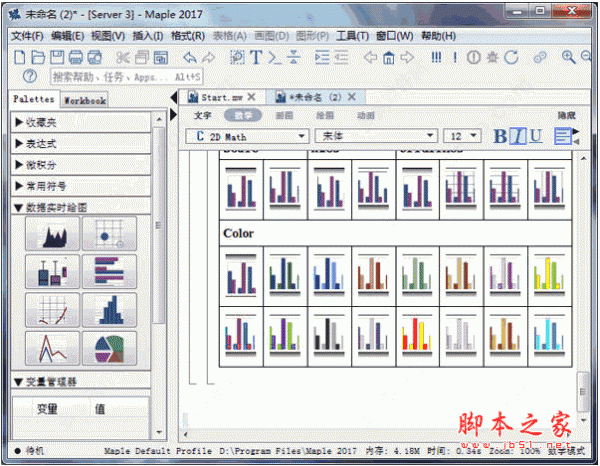Insert text mode with T icon
Screen dimensions: 600x466
point(256,57)
